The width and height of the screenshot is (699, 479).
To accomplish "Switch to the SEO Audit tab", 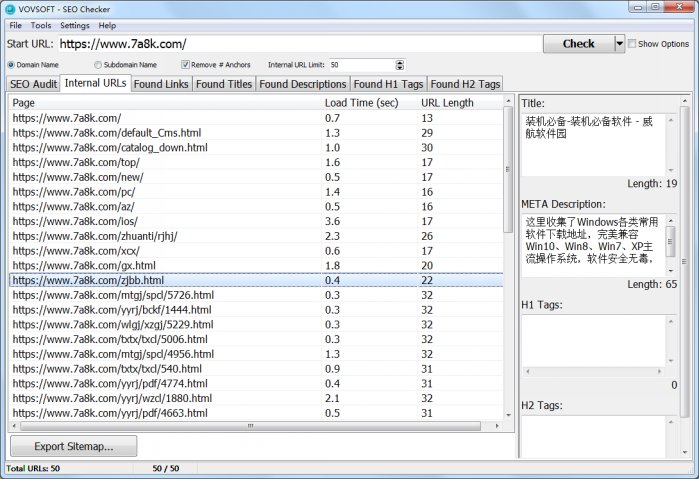I will pyautogui.click(x=33, y=84).
